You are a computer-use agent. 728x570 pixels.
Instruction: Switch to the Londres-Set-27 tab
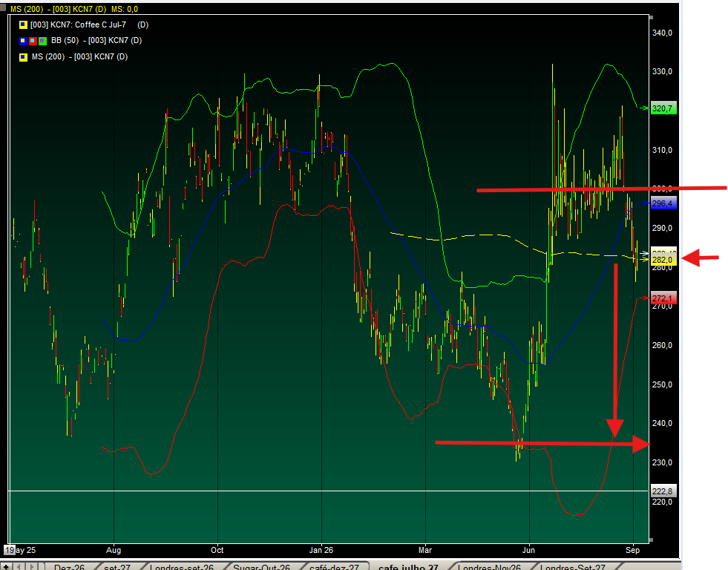pos(572,567)
